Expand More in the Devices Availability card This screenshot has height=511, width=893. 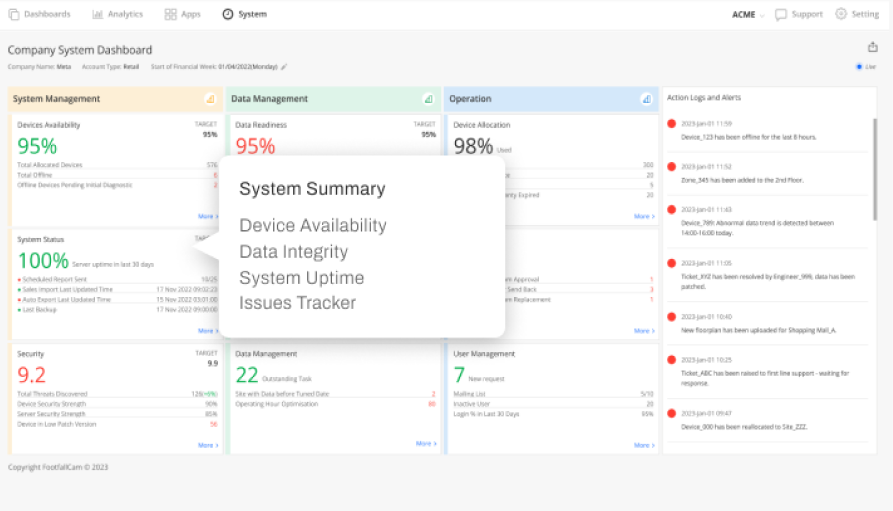point(206,216)
